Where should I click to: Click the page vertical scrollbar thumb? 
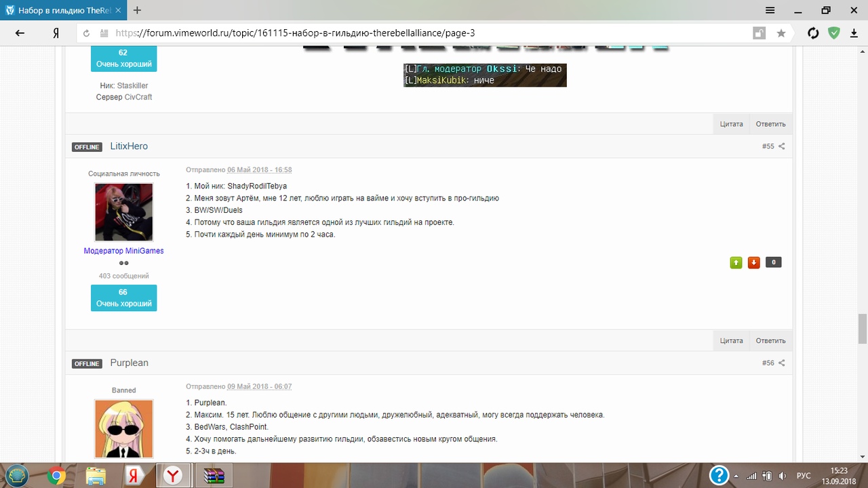coord(862,329)
